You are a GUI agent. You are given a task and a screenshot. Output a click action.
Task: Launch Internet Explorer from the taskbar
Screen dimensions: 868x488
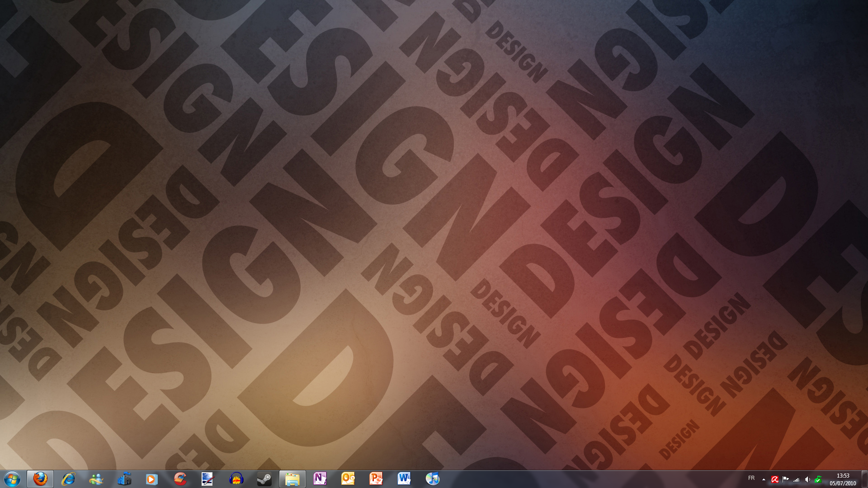68,479
